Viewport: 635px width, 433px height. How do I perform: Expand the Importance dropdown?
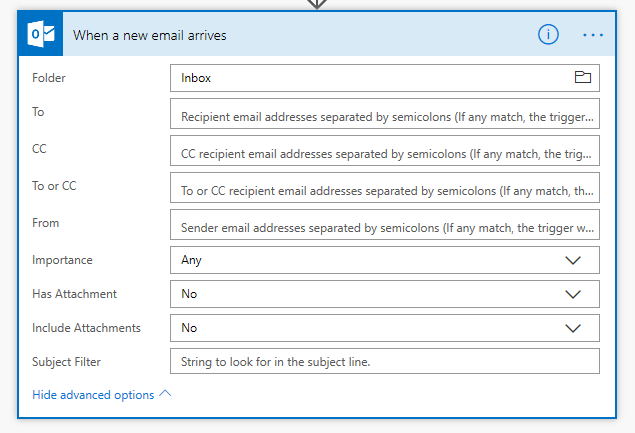click(573, 260)
